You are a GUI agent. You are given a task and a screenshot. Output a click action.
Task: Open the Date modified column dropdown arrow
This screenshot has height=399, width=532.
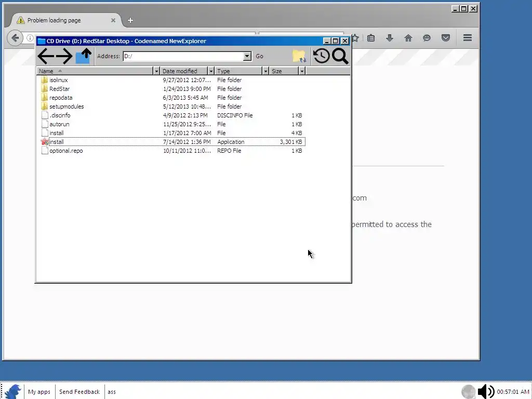pos(211,71)
